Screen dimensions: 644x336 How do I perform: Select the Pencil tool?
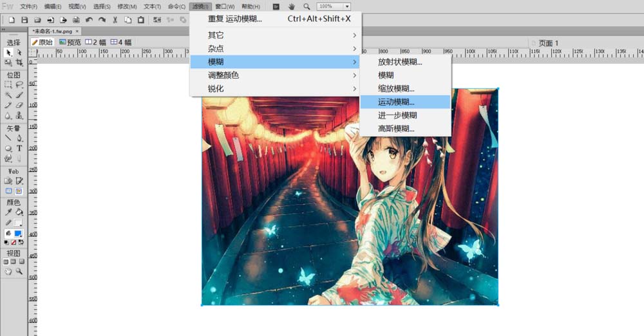tap(8, 105)
